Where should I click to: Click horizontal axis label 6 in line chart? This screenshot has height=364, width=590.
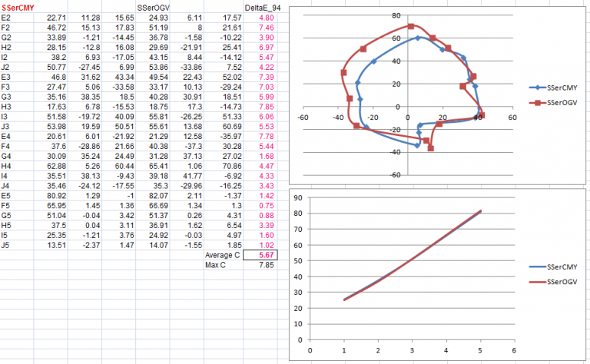(x=514, y=350)
